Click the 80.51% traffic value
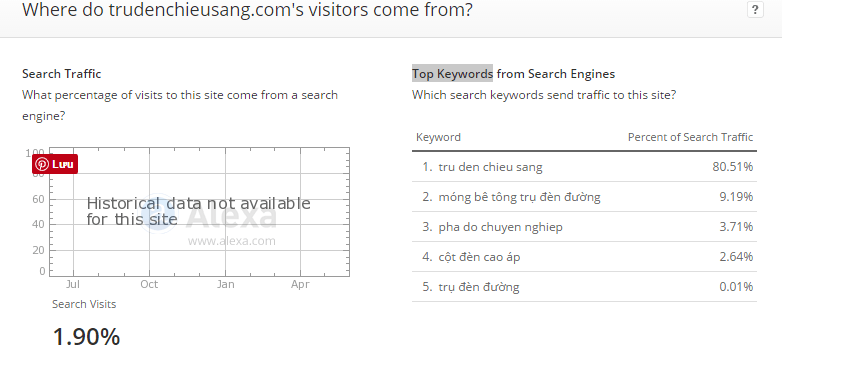 732,167
